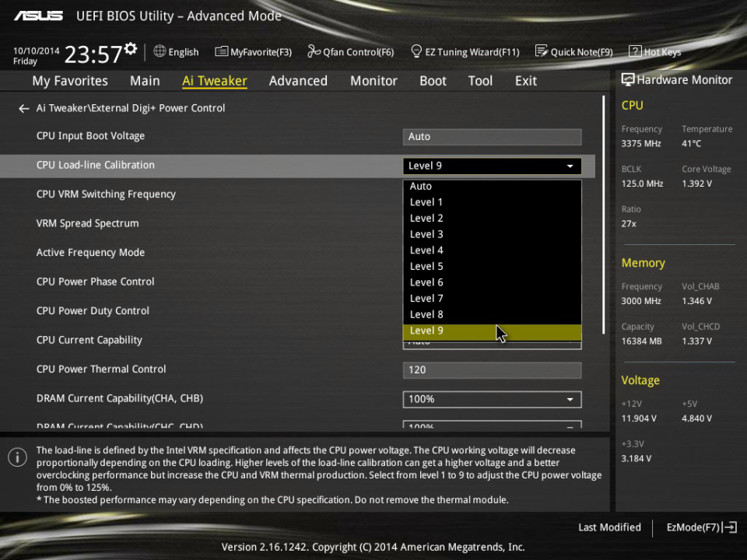Click the CPU Input Boot Voltage label

coord(90,136)
